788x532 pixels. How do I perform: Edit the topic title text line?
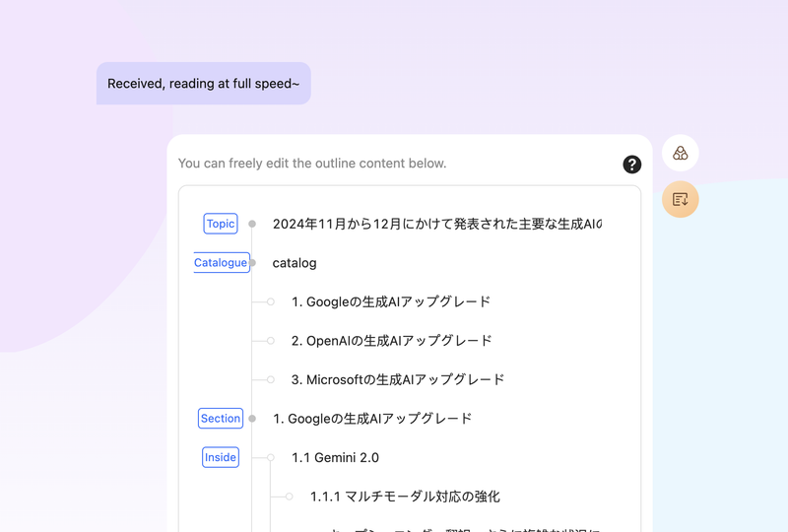pyautogui.click(x=436, y=224)
